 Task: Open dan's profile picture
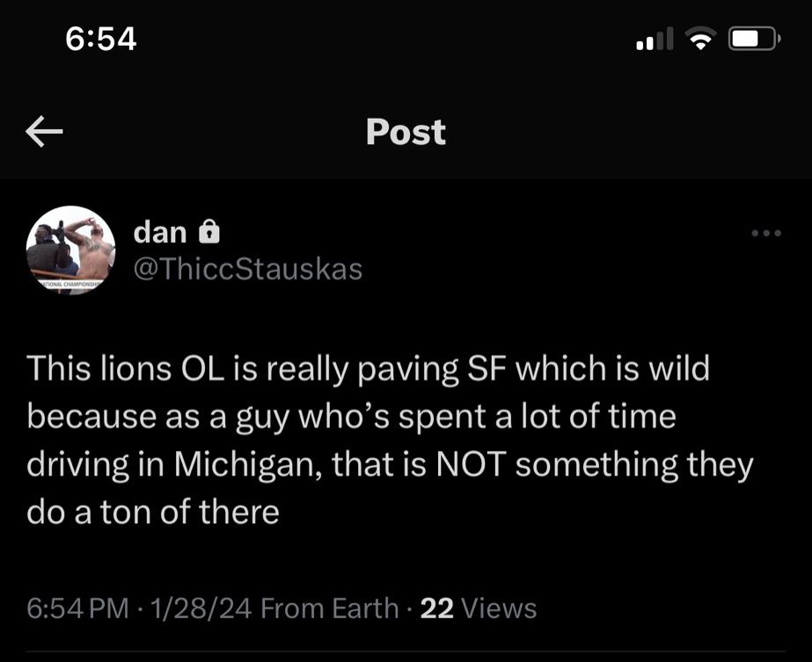point(71,250)
